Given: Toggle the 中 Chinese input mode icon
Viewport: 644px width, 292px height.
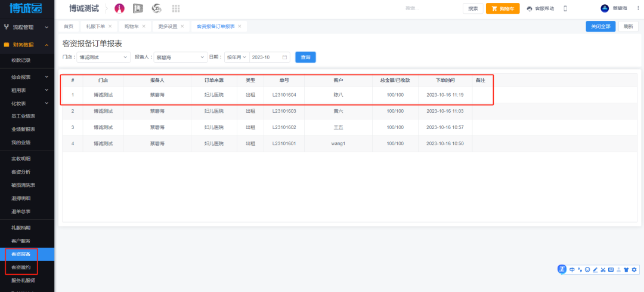Looking at the screenshot, I should (x=572, y=270).
